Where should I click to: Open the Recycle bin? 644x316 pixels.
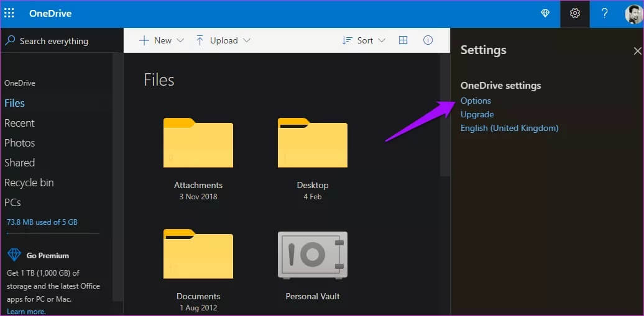[x=29, y=183]
